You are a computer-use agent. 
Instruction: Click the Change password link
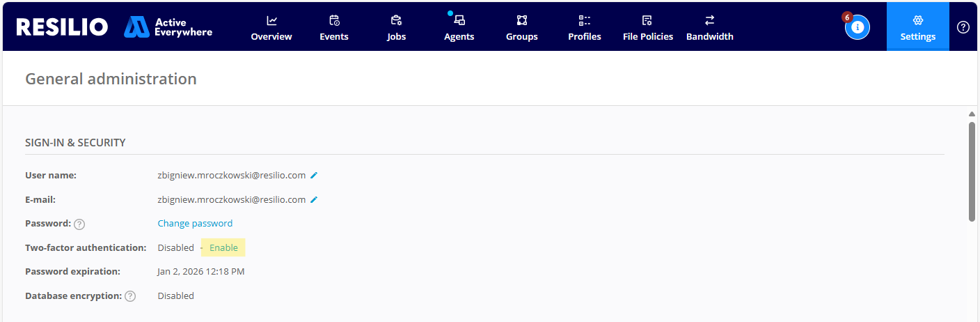[195, 224]
